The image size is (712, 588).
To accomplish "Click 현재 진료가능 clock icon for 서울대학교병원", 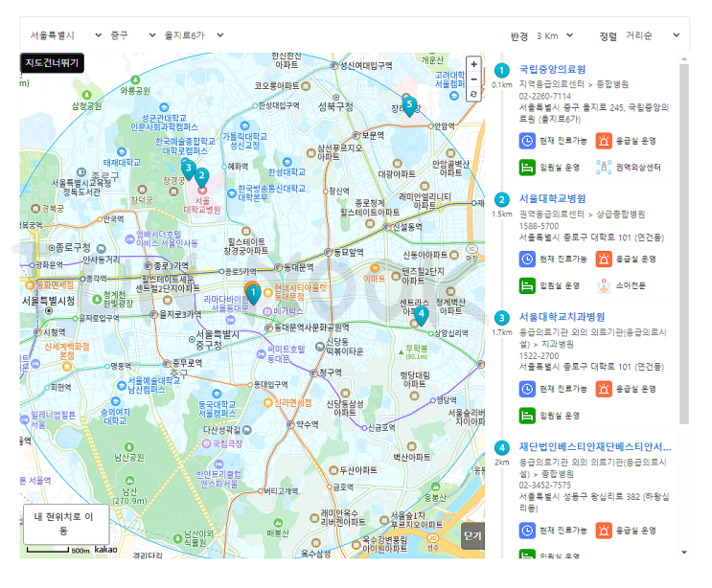I will click(527, 260).
